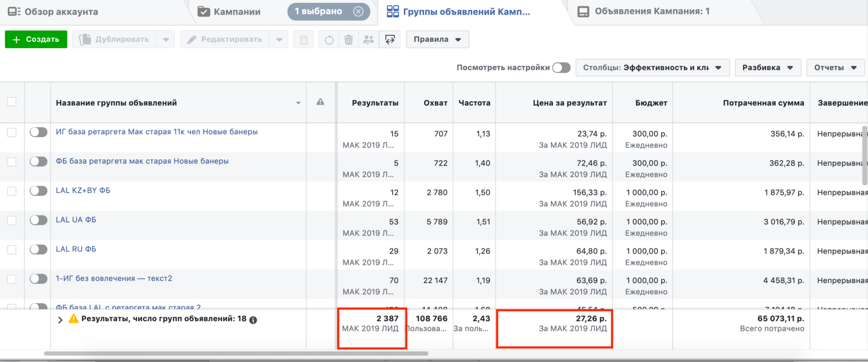Expand the results summary row chevron

point(60,320)
